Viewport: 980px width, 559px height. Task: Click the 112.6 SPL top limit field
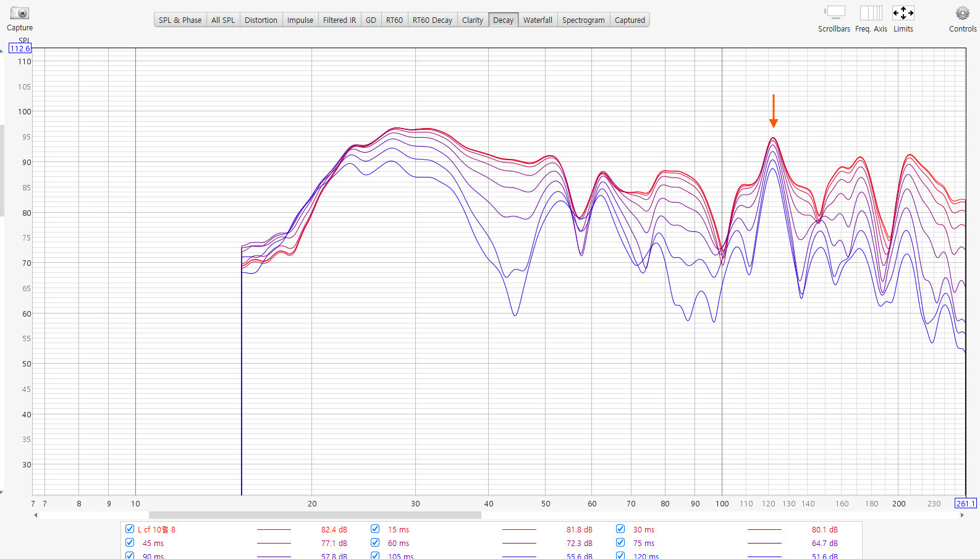[x=20, y=49]
